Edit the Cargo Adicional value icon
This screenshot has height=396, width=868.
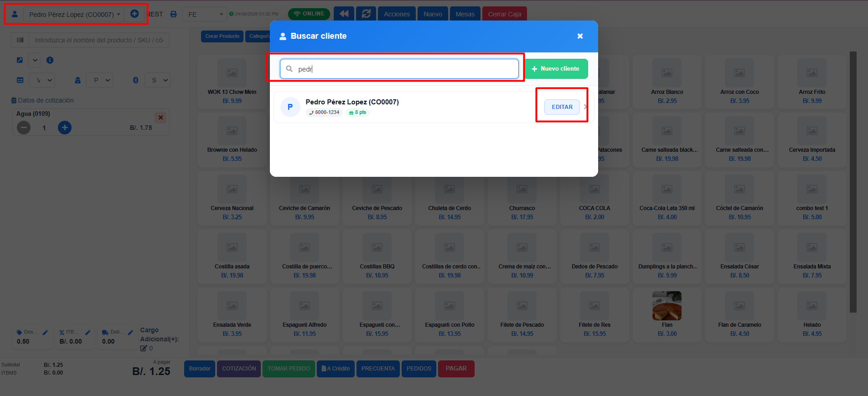tap(144, 348)
